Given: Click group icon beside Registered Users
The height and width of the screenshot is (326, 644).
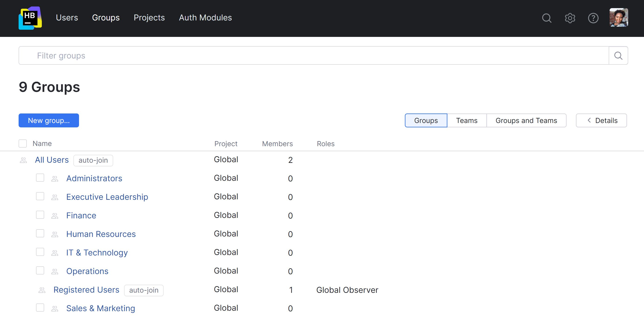Looking at the screenshot, I should (x=42, y=290).
